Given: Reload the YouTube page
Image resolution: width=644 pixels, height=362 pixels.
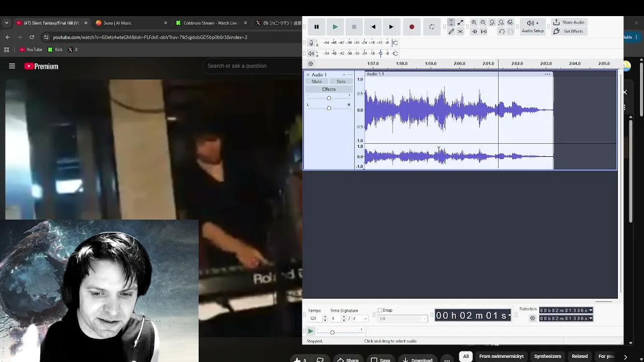Looking at the screenshot, I should point(32,37).
